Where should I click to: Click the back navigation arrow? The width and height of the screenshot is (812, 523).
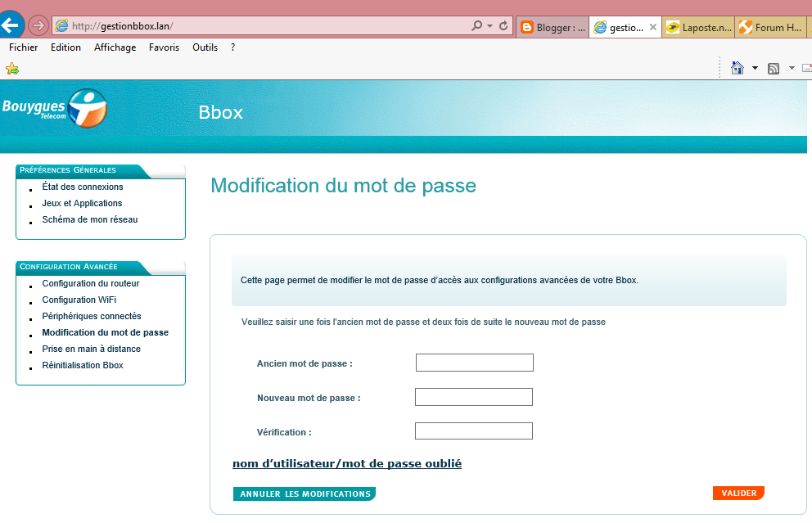click(x=11, y=24)
